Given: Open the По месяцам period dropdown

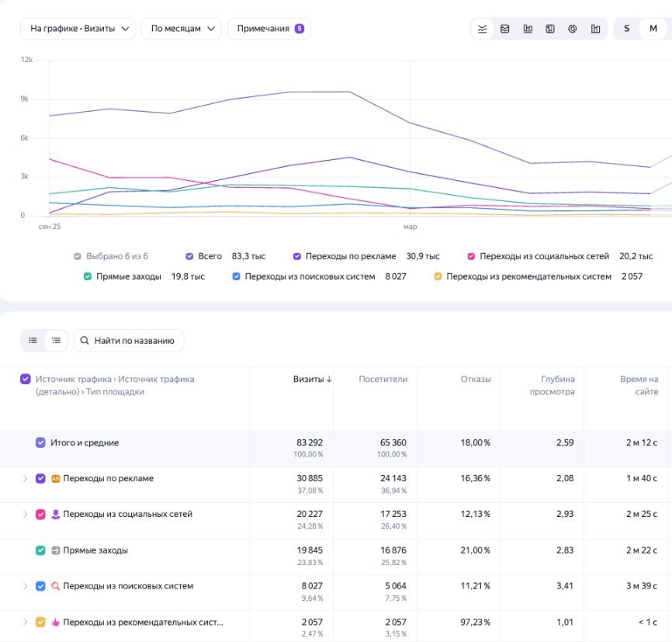Looking at the screenshot, I should pyautogui.click(x=182, y=29).
